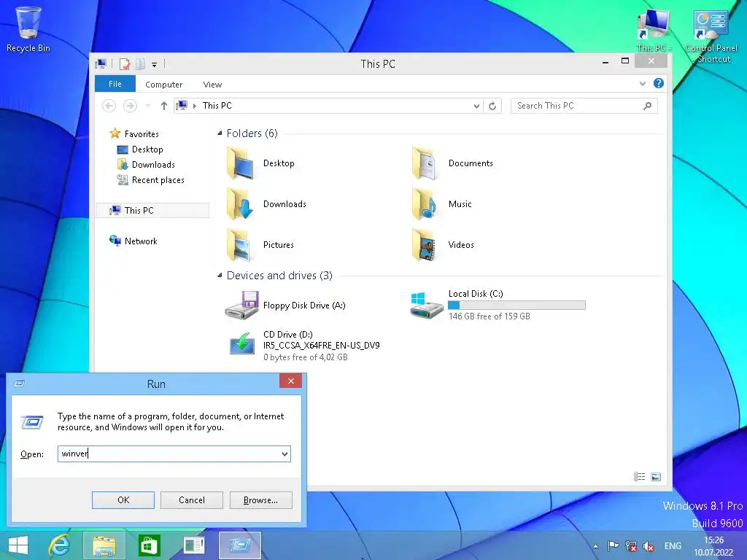Select the Downloads folder icon in Folders
Image resolution: width=747 pixels, height=560 pixels.
240,204
